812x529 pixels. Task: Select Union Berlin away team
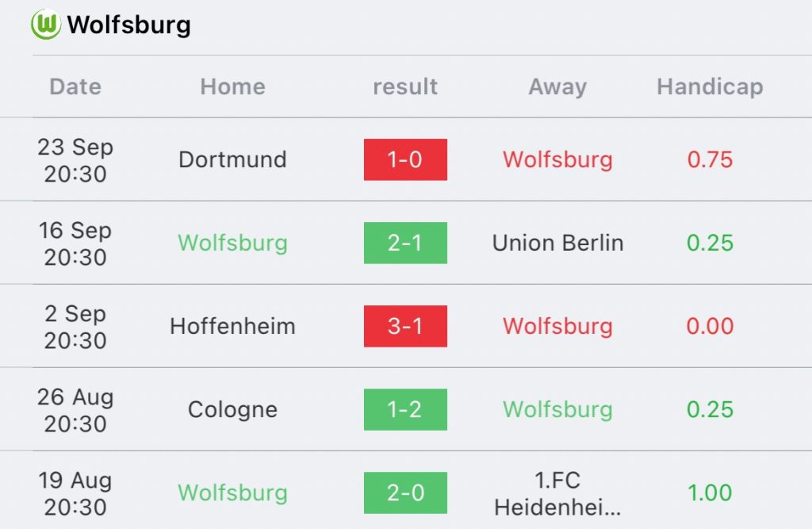557,243
